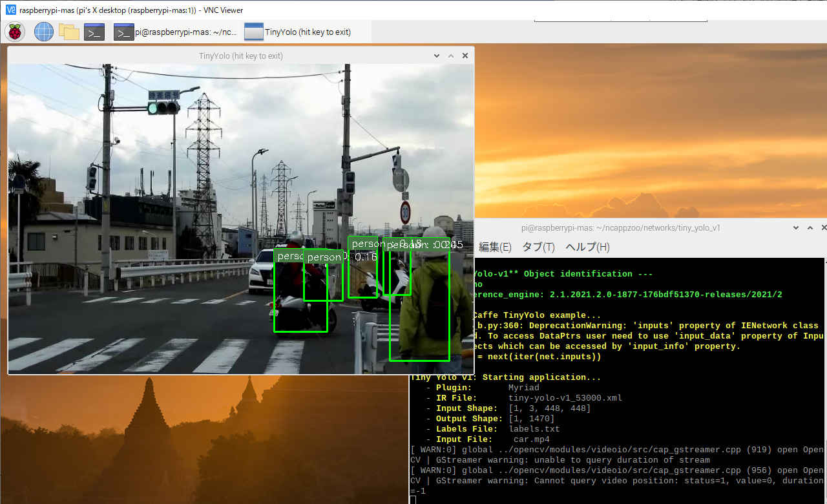The image size is (827, 504).
Task: Click the VNC Viewer logo icon
Action: pyautogui.click(x=10, y=10)
